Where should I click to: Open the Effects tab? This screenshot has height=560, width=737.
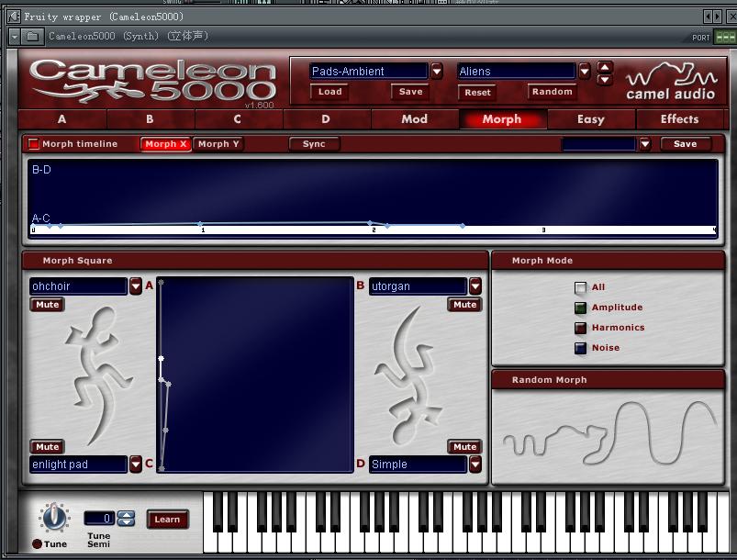pos(680,119)
